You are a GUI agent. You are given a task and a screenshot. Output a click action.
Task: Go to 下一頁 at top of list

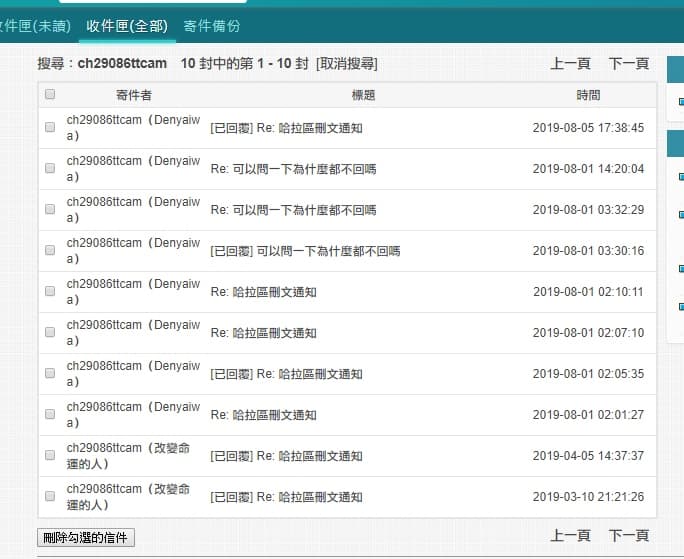629,64
